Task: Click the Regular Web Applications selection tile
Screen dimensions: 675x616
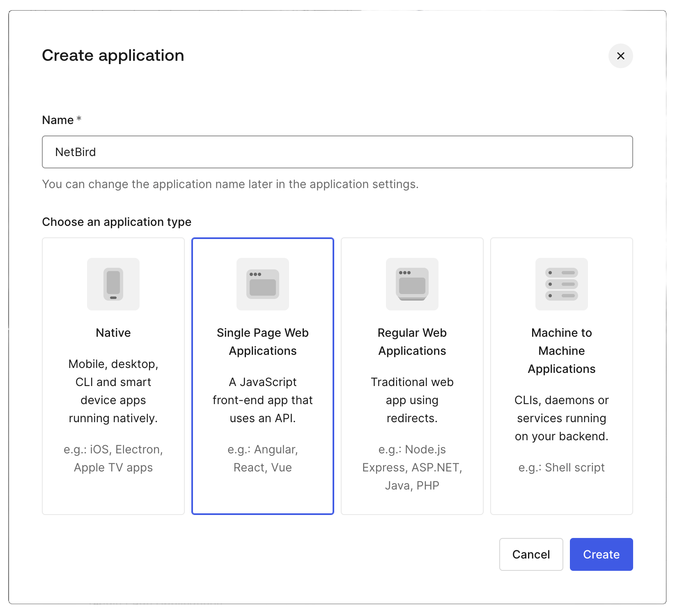Action: point(412,376)
